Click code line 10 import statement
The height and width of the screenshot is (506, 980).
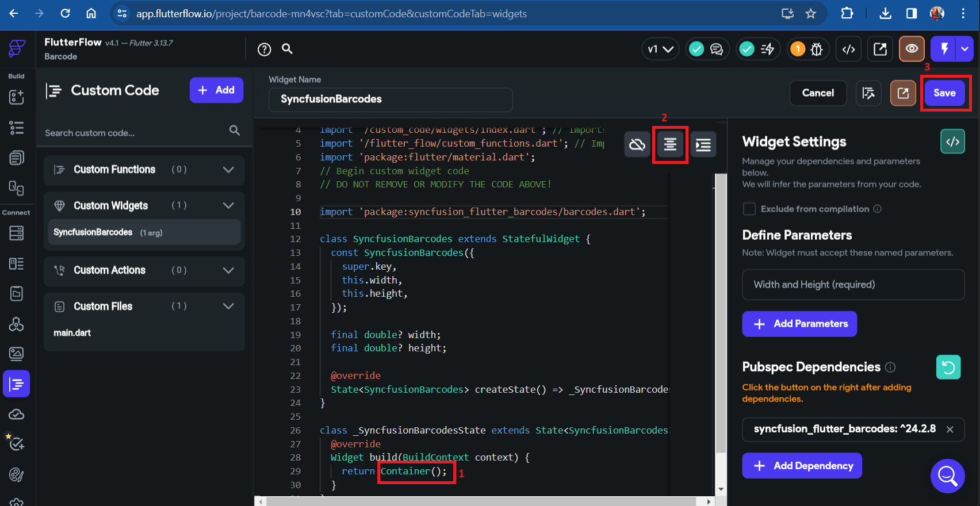483,212
